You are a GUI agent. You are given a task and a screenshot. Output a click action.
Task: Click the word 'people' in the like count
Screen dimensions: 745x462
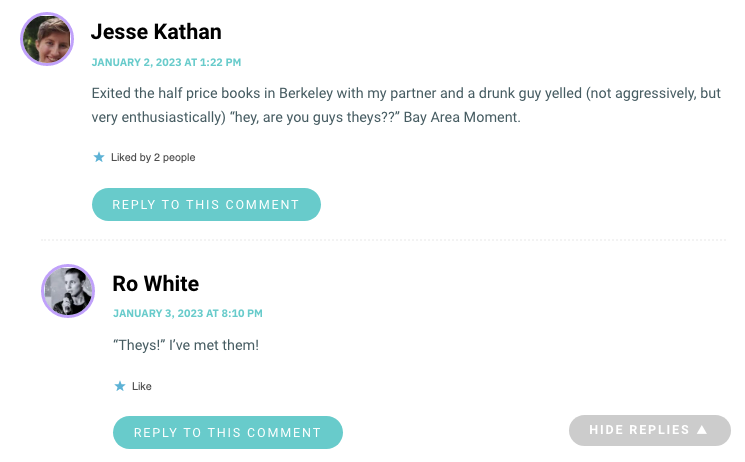179,158
